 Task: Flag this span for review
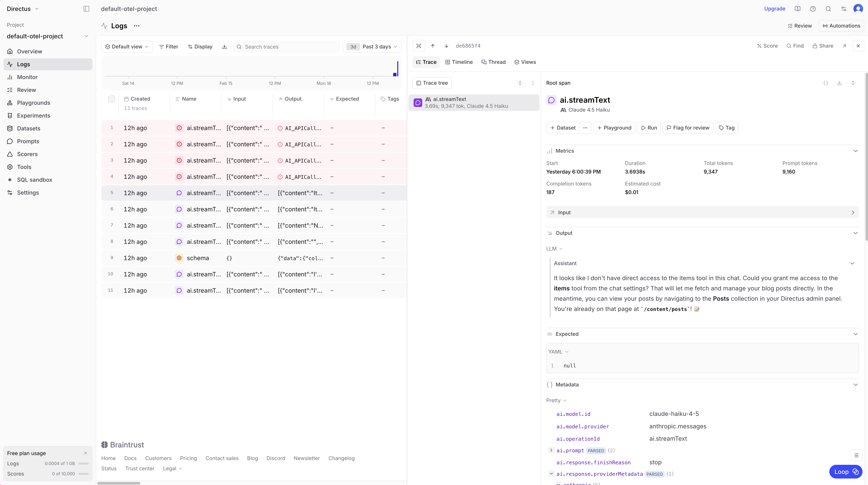click(688, 128)
